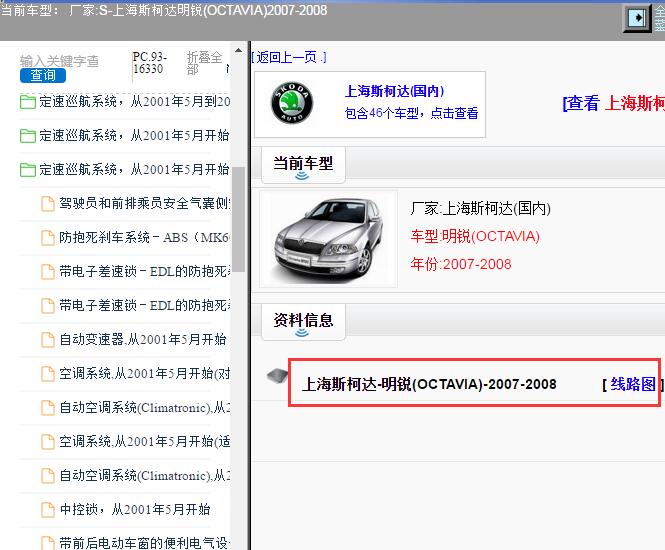This screenshot has height=550, width=665.
Task: Click page icon beside 带前后电动车窗的便利电气设
Action: click(x=48, y=543)
